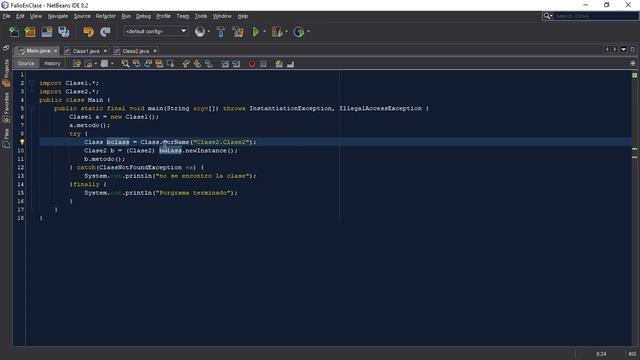Switch editor to History view
Viewport: 640px width, 360px height.
point(52,63)
